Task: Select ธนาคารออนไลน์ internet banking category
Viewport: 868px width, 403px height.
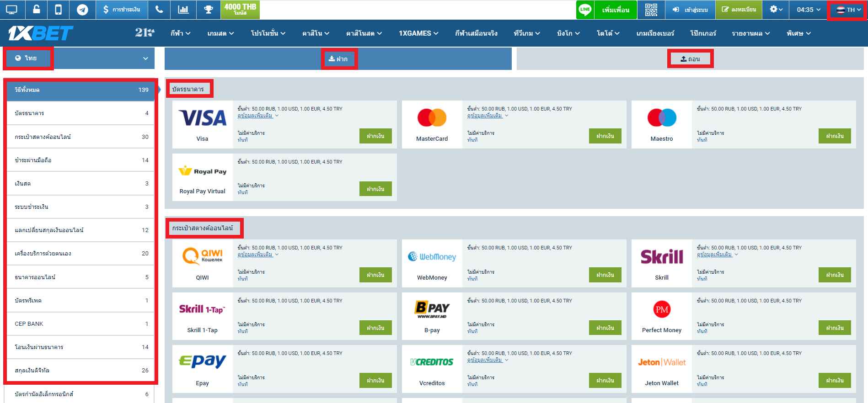Action: click(x=81, y=277)
